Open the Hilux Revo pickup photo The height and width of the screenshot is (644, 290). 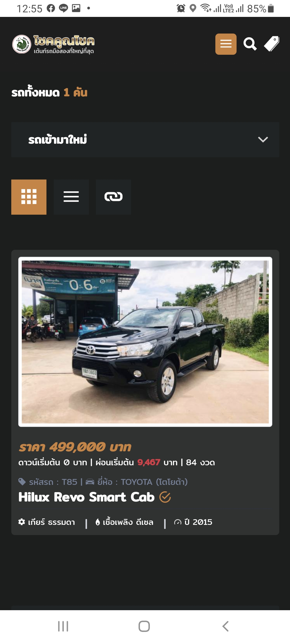pos(145,342)
